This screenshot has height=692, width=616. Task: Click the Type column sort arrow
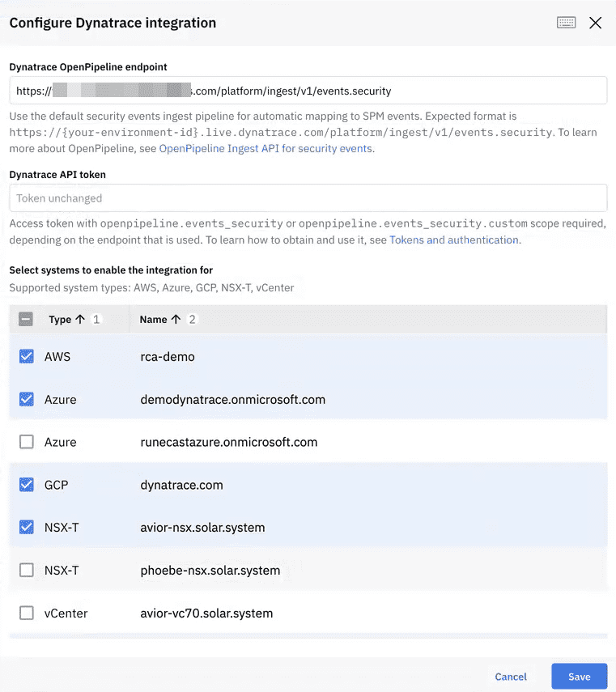coord(80,319)
